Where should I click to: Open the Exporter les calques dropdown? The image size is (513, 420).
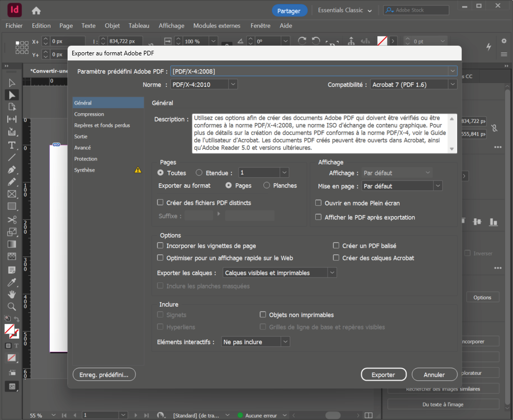(280, 273)
